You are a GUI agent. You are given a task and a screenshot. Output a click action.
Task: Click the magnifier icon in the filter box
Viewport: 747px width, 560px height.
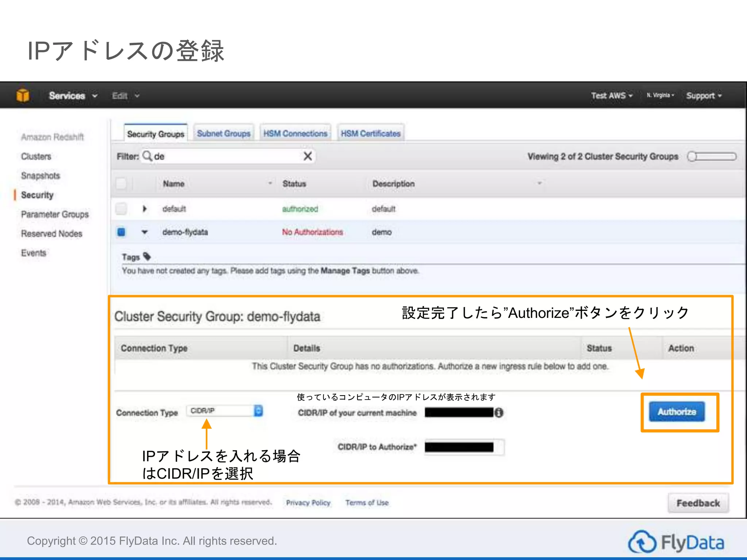147,156
